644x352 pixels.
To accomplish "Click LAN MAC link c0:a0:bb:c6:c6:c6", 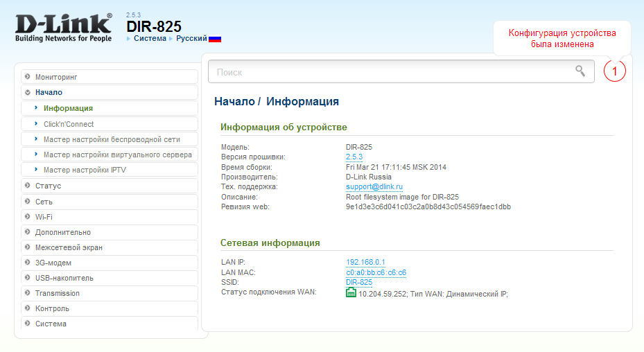I will [x=376, y=272].
